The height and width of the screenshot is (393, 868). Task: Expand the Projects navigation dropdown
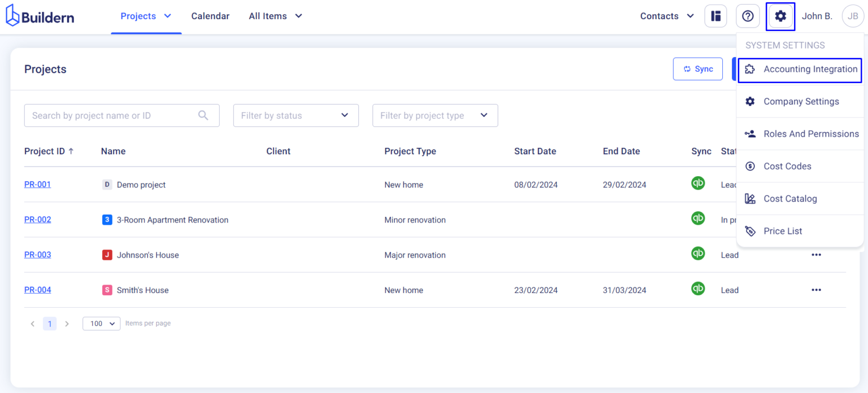tap(146, 16)
